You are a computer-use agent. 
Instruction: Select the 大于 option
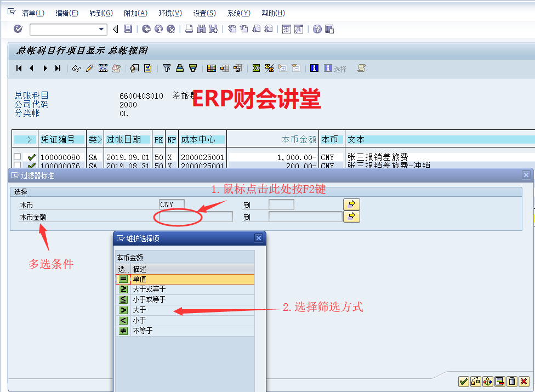coord(185,310)
